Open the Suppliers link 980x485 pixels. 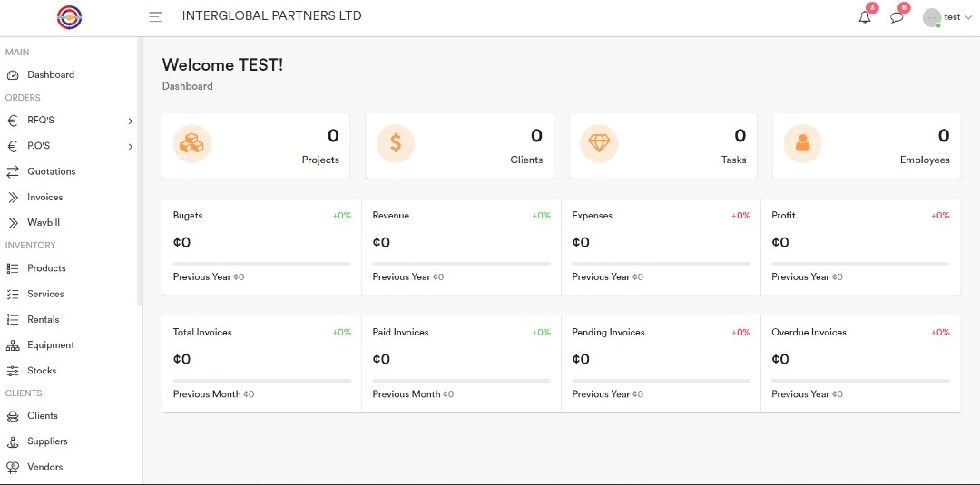[47, 441]
